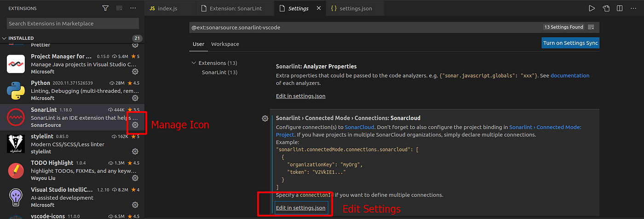Image resolution: width=644 pixels, height=219 pixels.
Task: Open the extensions panel more actions ellipsis
Action: point(133,8)
